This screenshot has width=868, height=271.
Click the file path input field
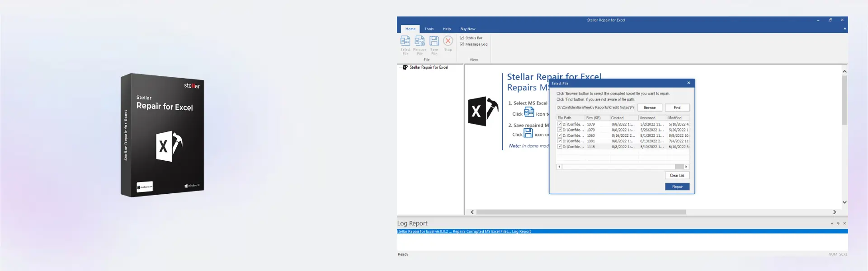[x=595, y=107]
